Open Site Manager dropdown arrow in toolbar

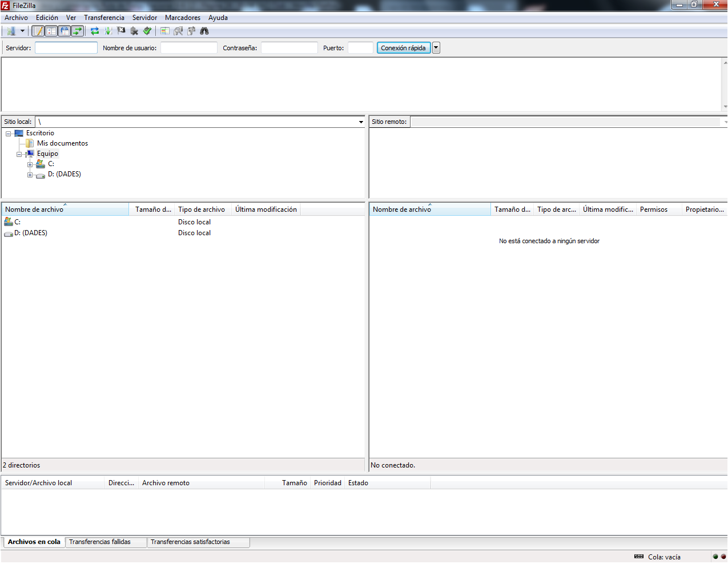point(22,31)
